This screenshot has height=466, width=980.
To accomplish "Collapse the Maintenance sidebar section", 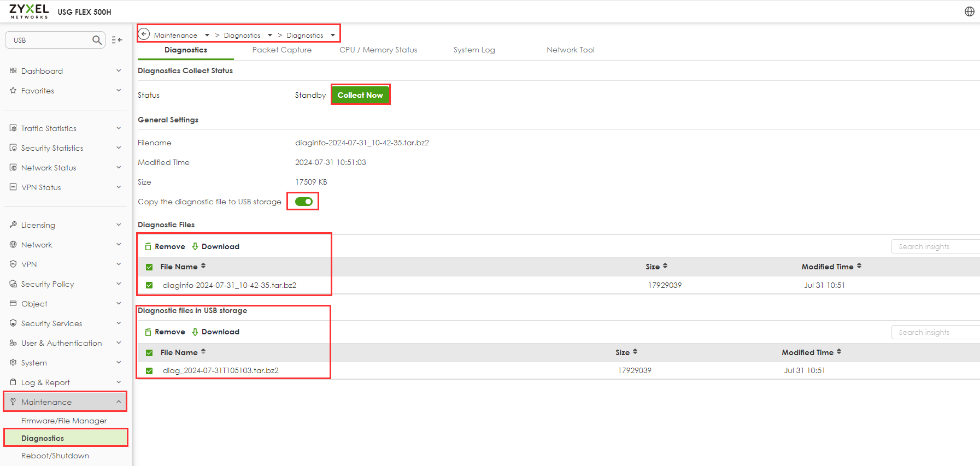I will click(119, 402).
